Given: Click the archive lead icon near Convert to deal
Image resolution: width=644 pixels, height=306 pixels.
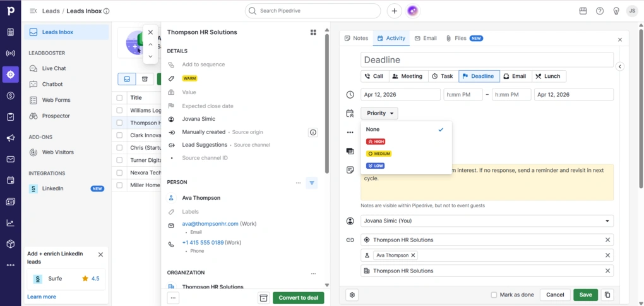Looking at the screenshot, I should click(x=264, y=298).
